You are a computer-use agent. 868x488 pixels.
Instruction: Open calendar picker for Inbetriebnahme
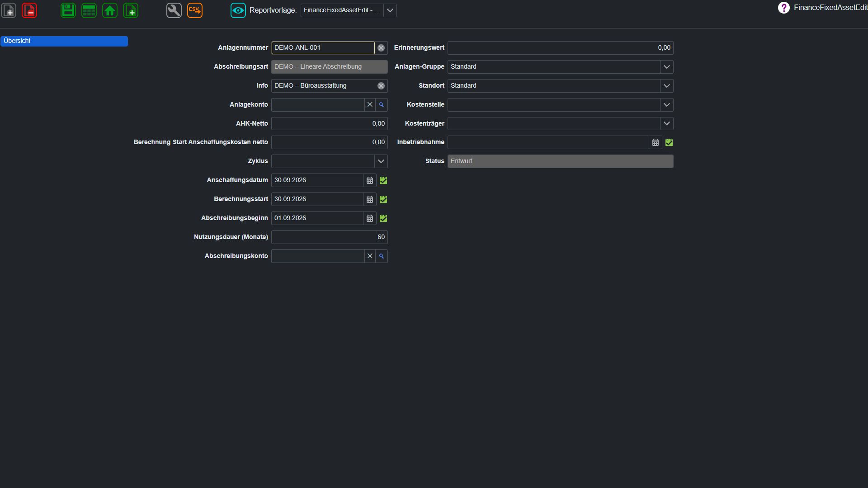click(656, 142)
